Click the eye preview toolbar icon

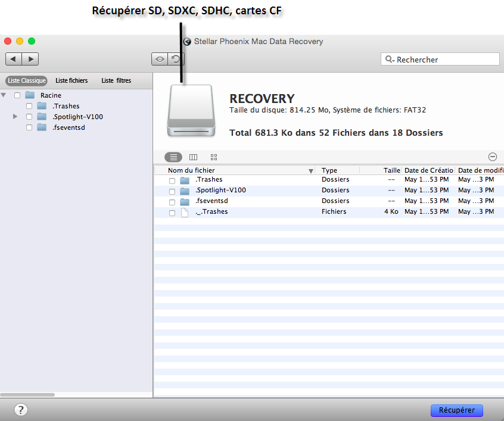[x=160, y=59]
